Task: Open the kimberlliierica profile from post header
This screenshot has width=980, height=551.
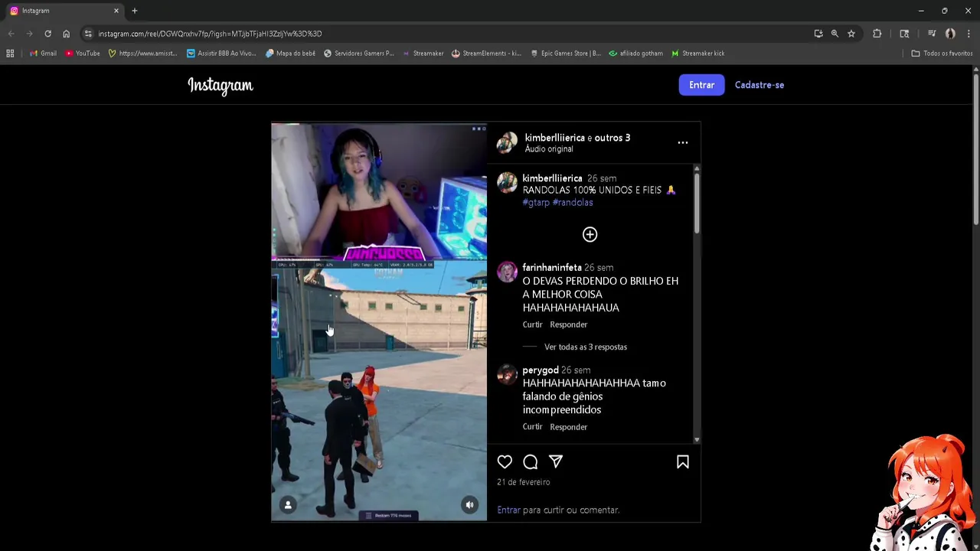Action: coord(554,138)
